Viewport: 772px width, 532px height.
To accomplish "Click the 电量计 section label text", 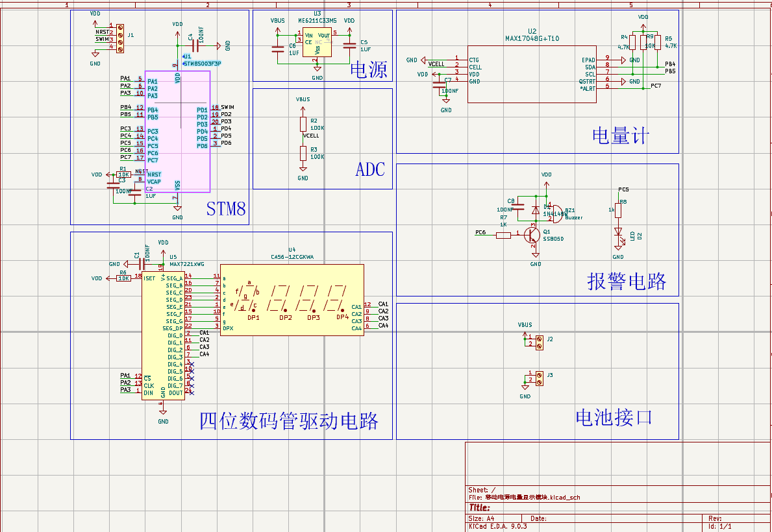I will point(620,136).
